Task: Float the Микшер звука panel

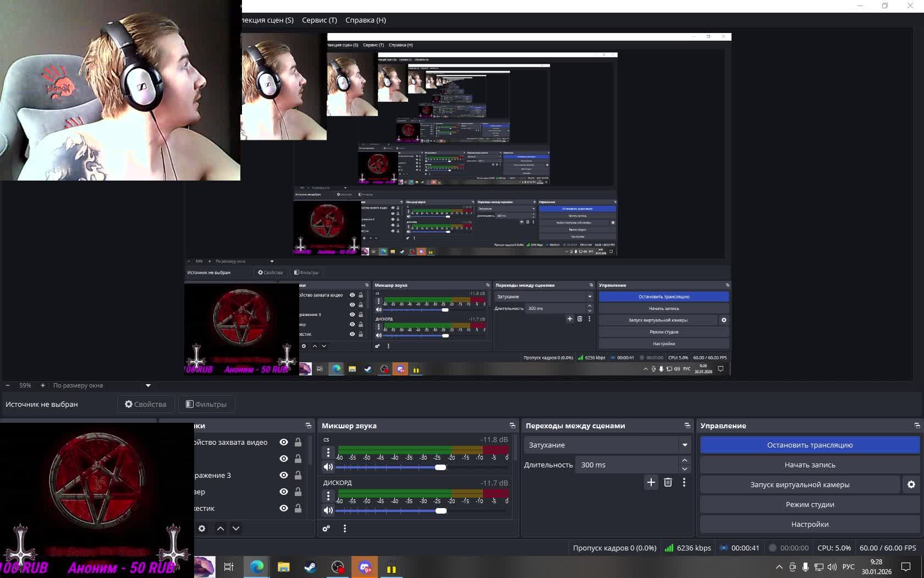Action: [512, 426]
